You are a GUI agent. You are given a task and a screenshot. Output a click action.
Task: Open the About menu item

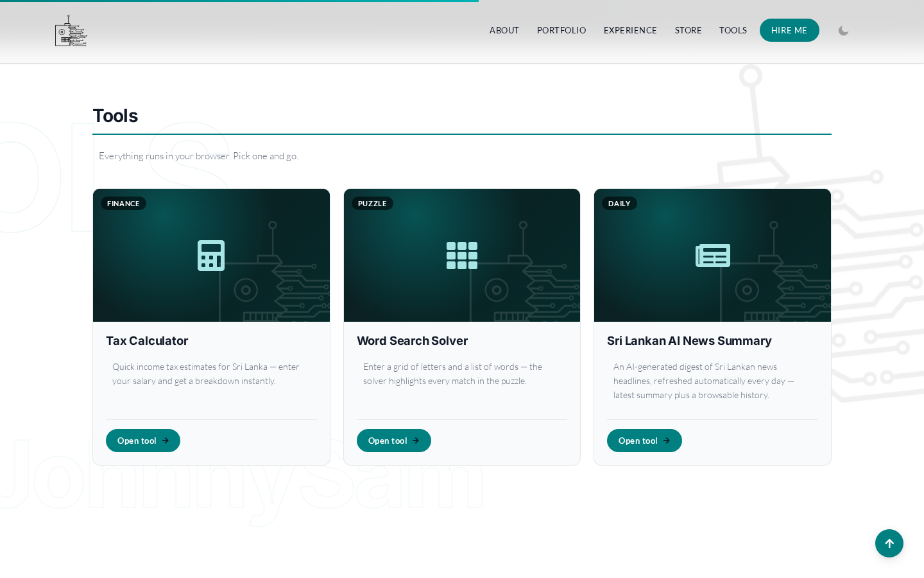pyautogui.click(x=504, y=30)
